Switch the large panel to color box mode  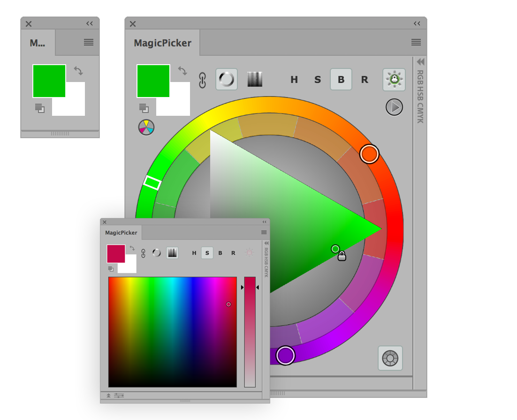[254, 79]
